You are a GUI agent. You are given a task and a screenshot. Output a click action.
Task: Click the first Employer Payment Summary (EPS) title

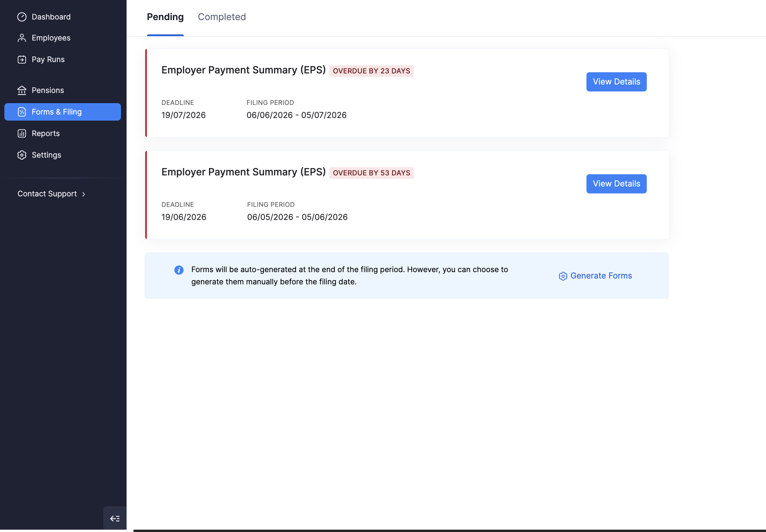point(243,70)
